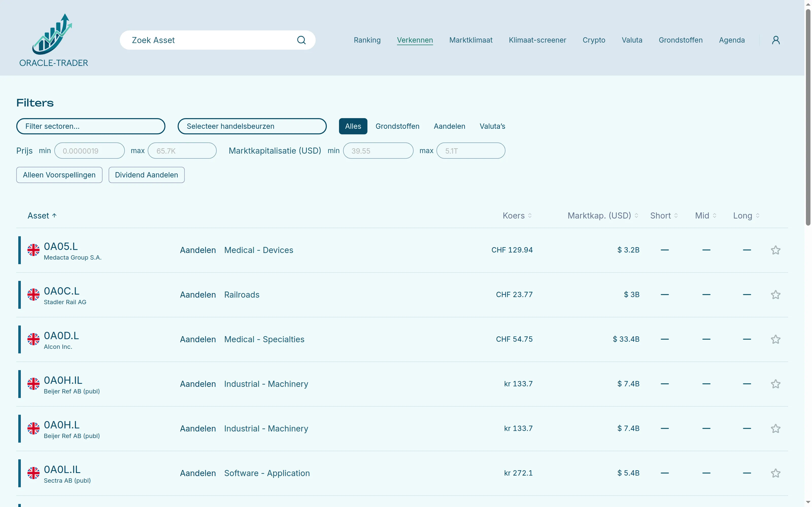Click the Oracle-Trader logo
This screenshot has height=507, width=812.
53,40
